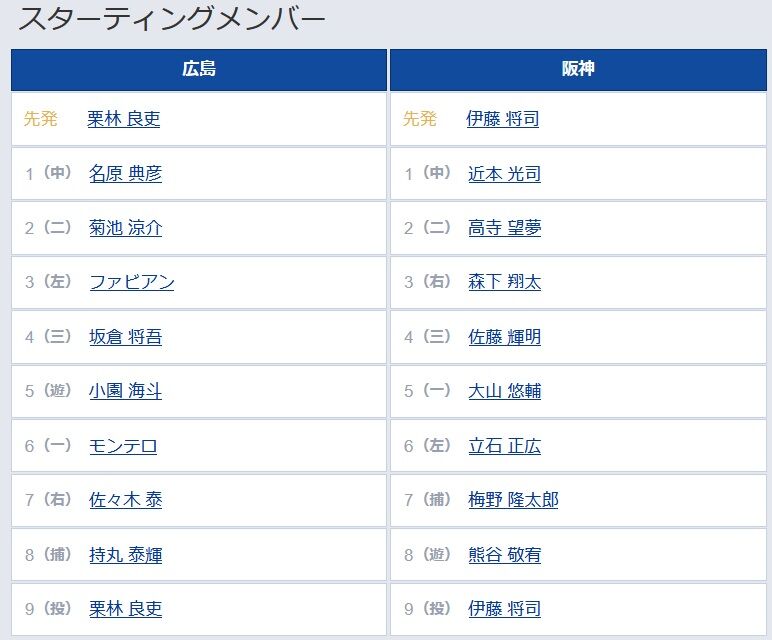Click the 阪神 team header
The image size is (772, 640).
tap(579, 69)
